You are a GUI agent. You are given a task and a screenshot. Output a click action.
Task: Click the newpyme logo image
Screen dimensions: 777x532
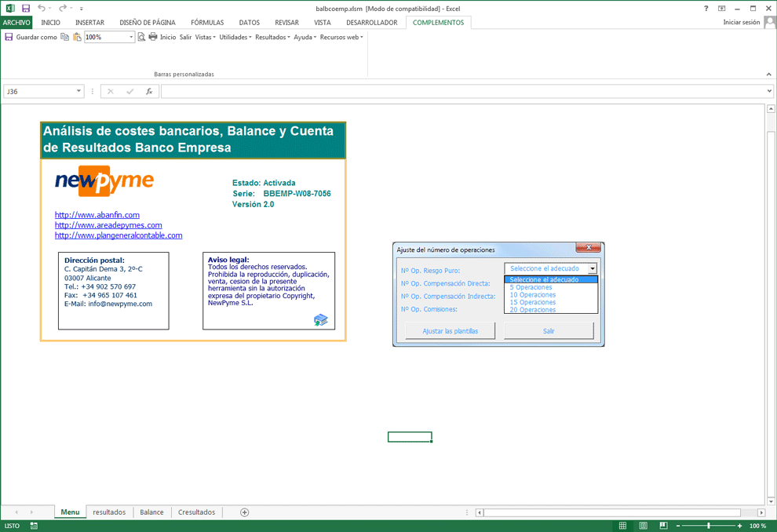104,180
